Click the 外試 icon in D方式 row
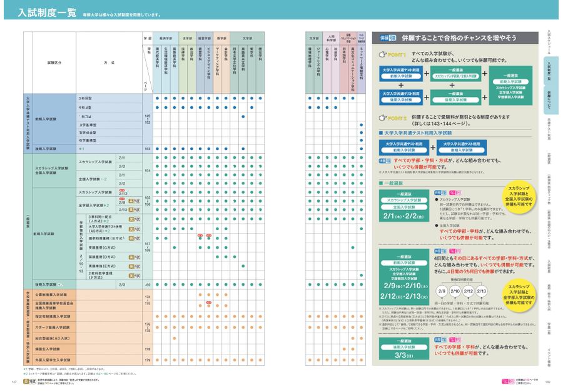Viewport: 563px width, 392px height. pos(134,257)
